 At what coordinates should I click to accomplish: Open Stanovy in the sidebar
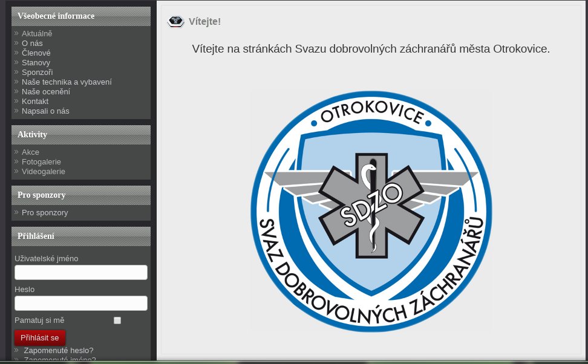coord(36,63)
